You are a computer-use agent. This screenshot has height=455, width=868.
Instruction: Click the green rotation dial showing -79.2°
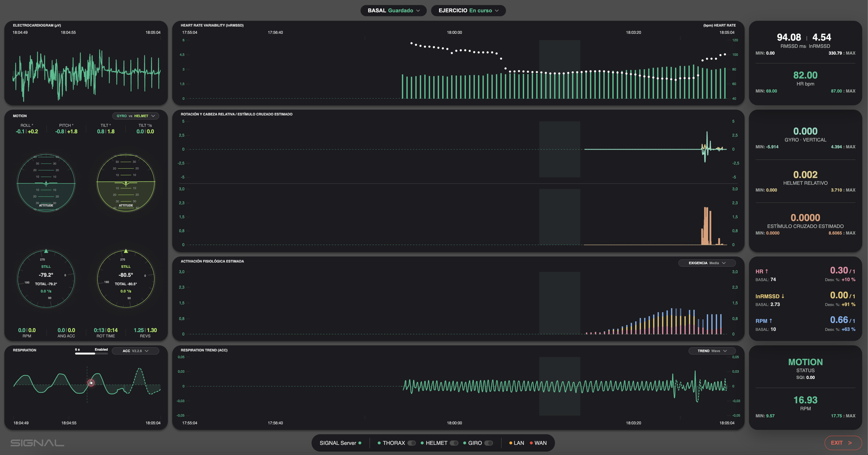46,279
